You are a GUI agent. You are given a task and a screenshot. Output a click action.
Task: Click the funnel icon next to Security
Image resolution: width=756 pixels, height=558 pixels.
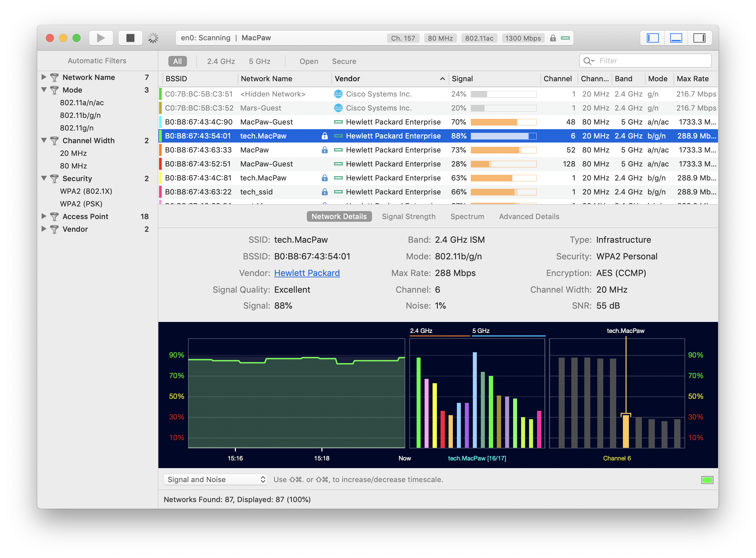(54, 179)
